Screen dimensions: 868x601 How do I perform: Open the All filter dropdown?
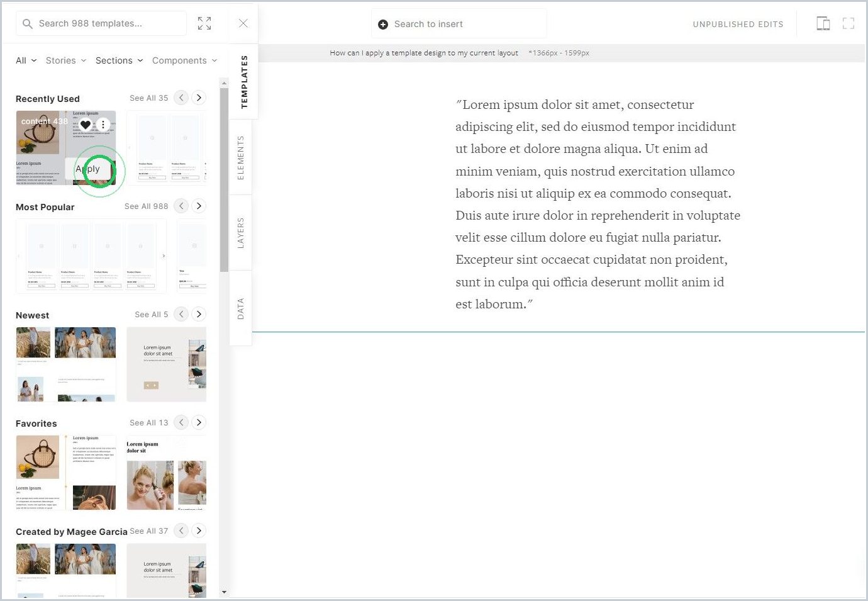point(26,60)
